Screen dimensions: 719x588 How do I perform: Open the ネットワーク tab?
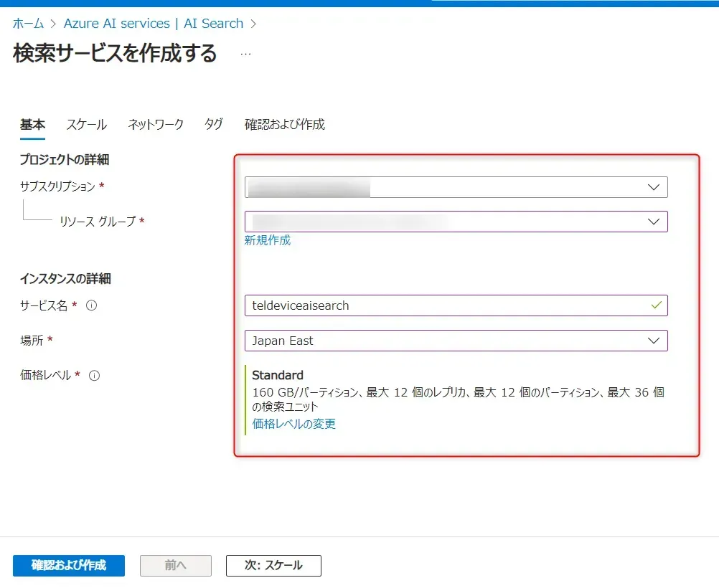pyautogui.click(x=156, y=125)
